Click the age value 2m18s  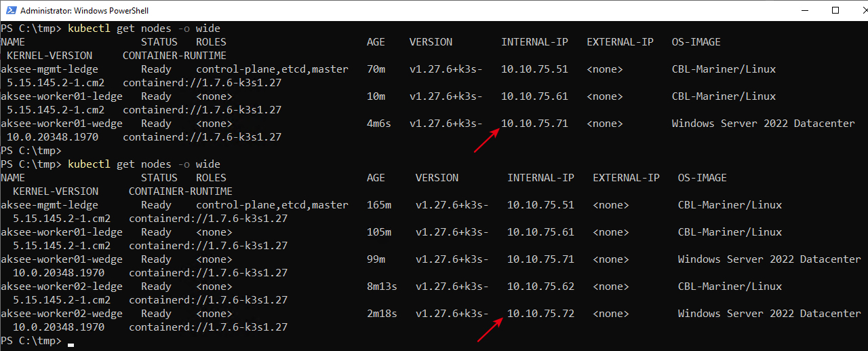point(382,314)
